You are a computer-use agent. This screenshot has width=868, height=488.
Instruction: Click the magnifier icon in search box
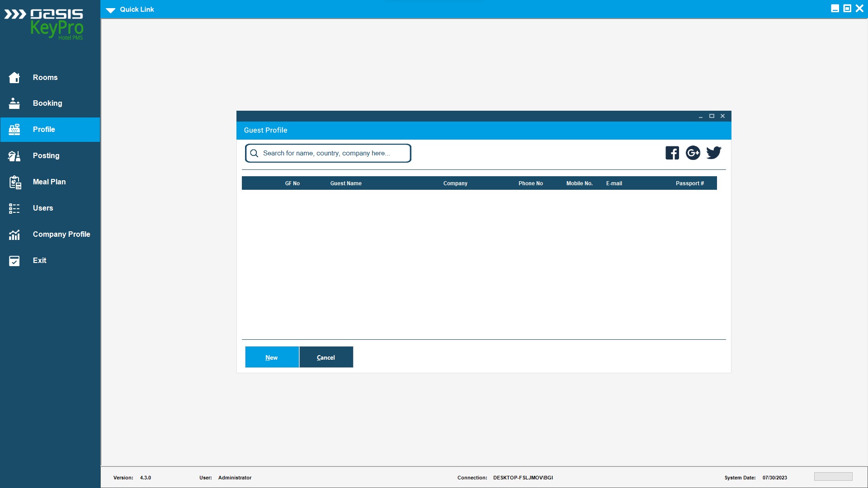point(254,154)
